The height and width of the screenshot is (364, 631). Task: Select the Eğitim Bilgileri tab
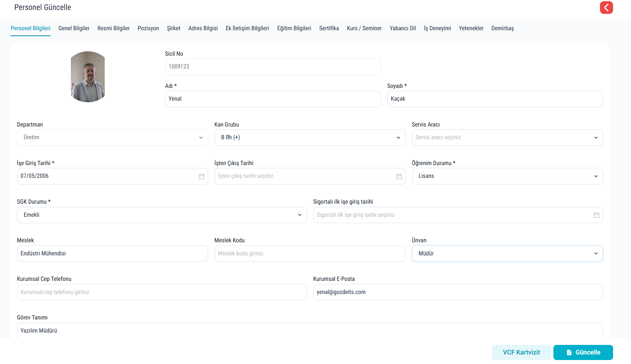click(294, 28)
